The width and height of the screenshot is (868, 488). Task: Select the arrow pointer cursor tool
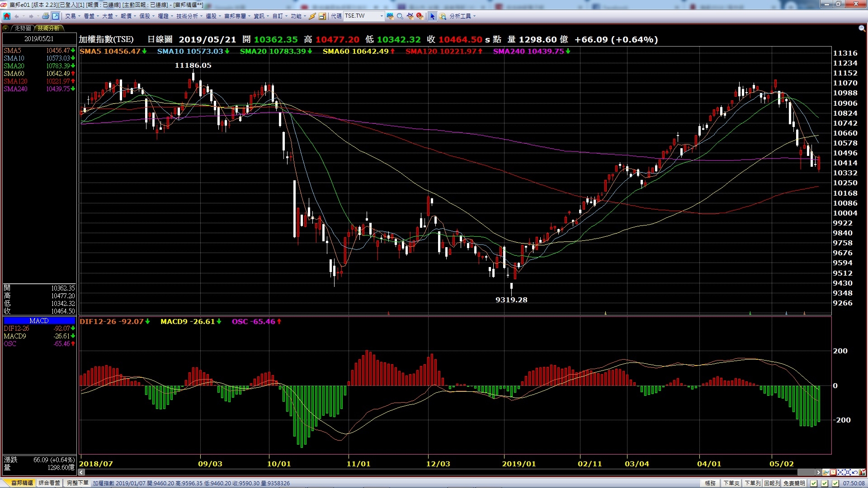[x=432, y=16]
